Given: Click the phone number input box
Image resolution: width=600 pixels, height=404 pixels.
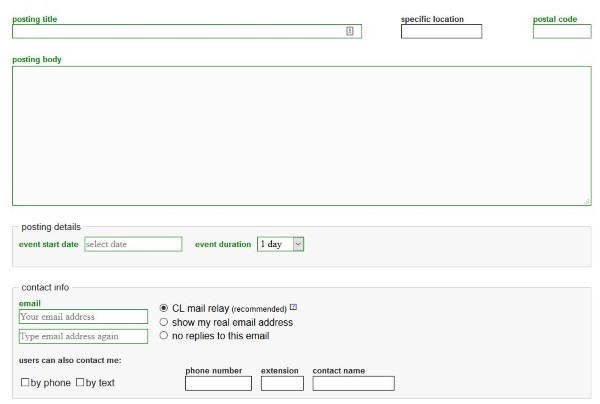Looking at the screenshot, I should pyautogui.click(x=218, y=383).
